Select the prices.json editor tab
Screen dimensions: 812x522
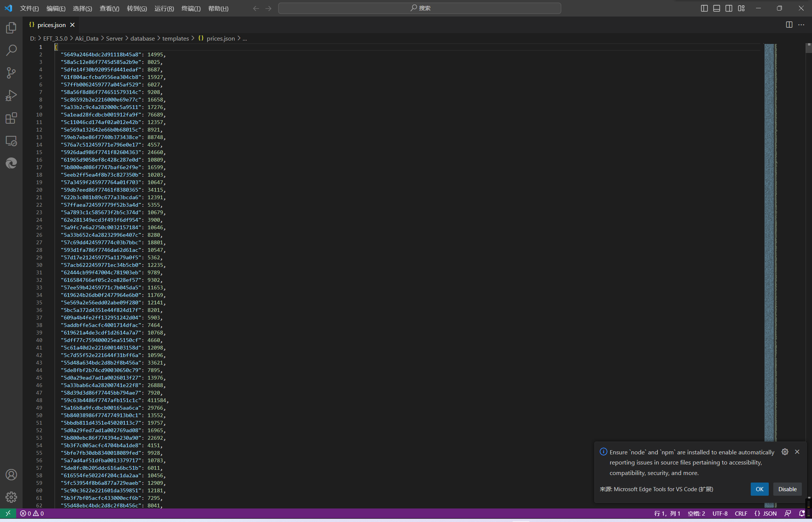[x=51, y=25]
